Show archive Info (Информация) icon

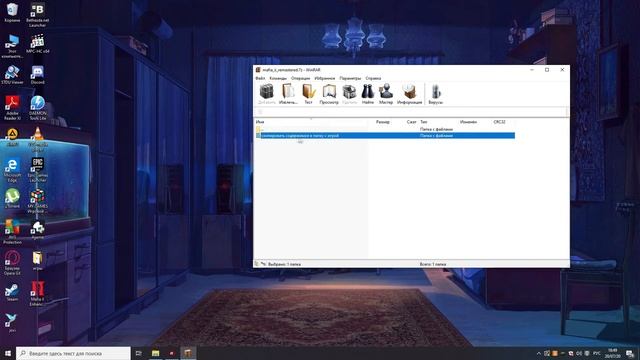(409, 94)
